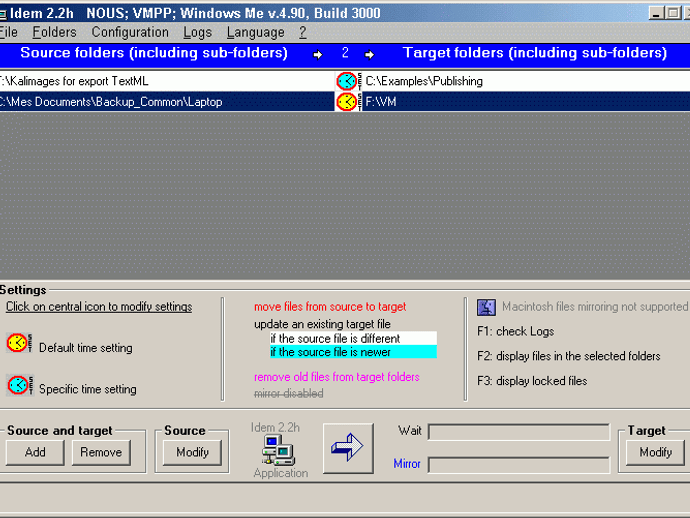Select target folder 'C:\Examples\Publishing'
690x518 pixels.
pyautogui.click(x=526, y=81)
